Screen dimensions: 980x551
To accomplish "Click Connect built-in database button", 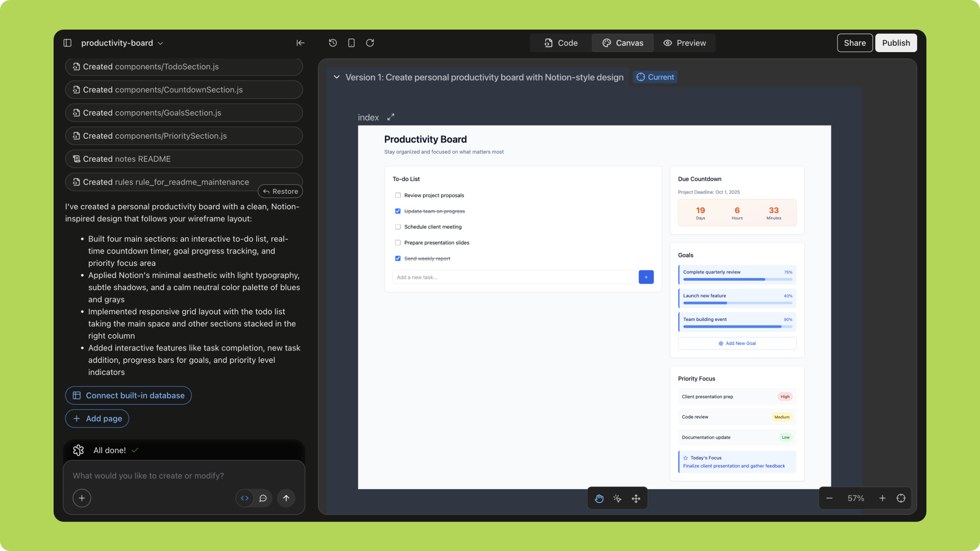I will pos(128,395).
